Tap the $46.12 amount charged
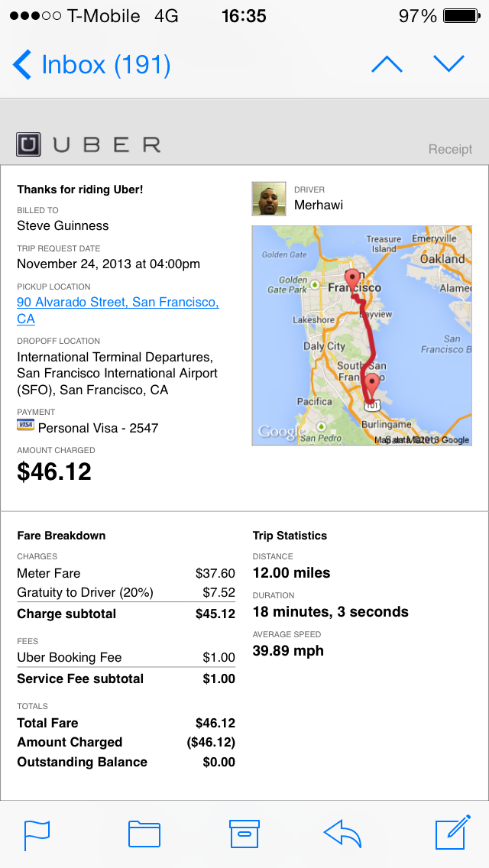This screenshot has height=868, width=489. [54, 471]
